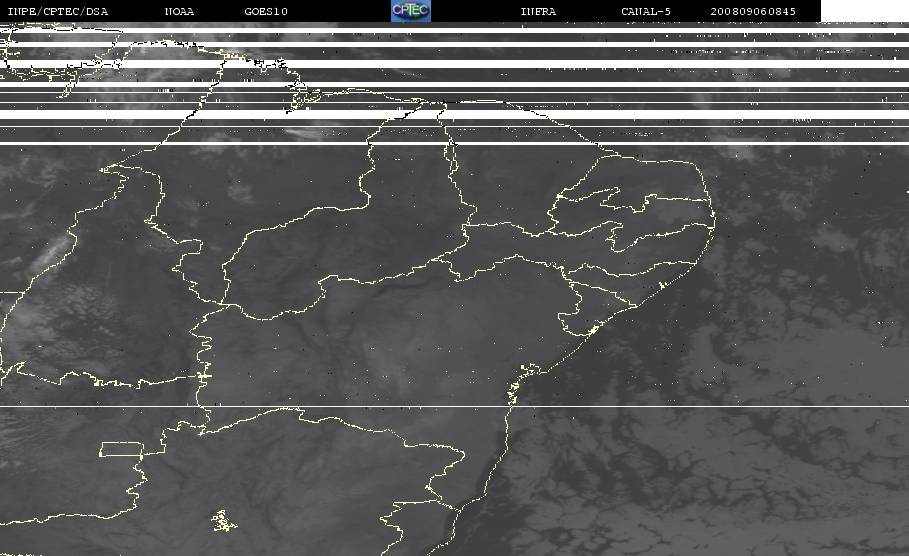The width and height of the screenshot is (909, 556).
Task: Click the CANAL-5 channel label
Action: click(x=645, y=11)
